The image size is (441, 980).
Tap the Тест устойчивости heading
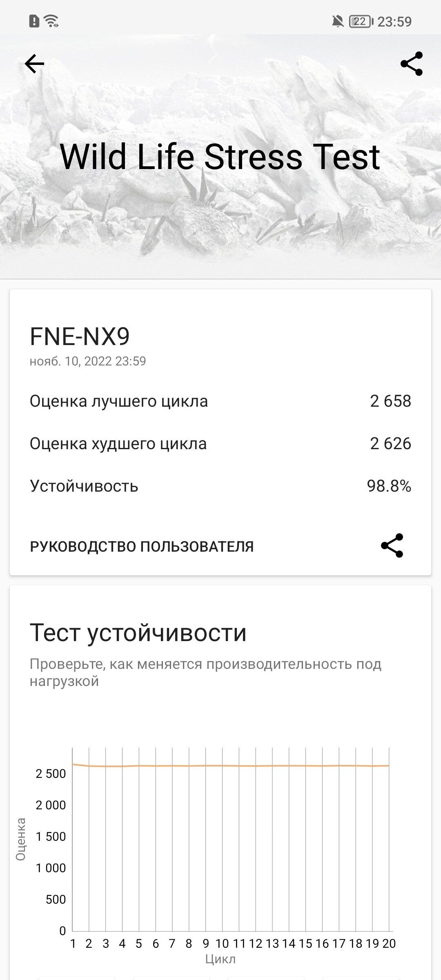[138, 633]
